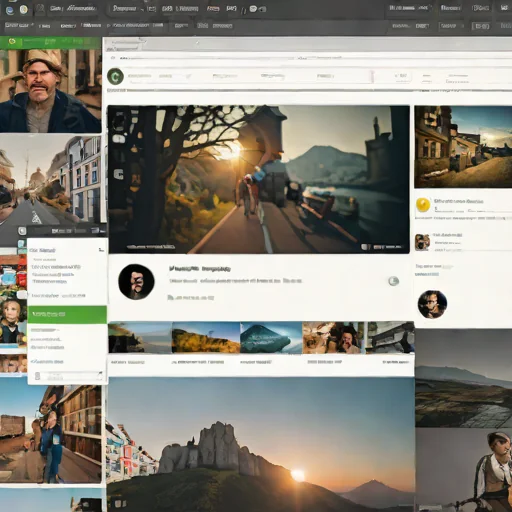Click the bold title text beside the profile picture
Image resolution: width=512 pixels, height=512 pixels.
(x=200, y=268)
